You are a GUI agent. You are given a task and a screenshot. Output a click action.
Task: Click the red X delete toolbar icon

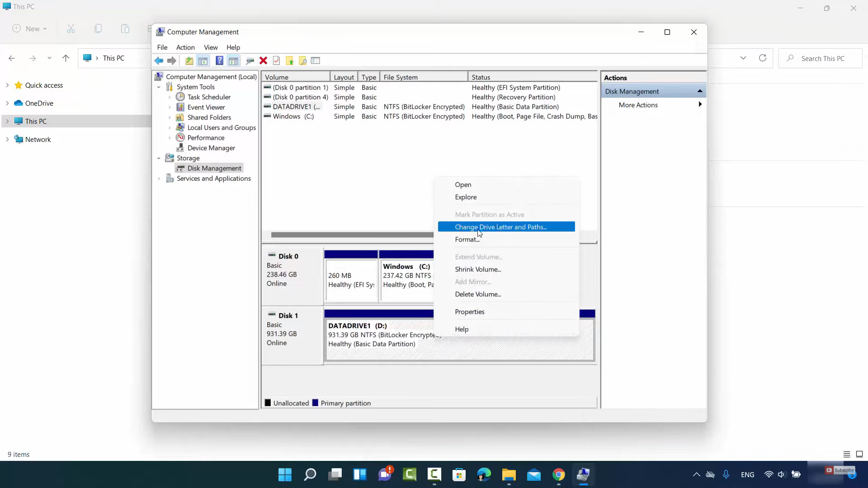(264, 61)
